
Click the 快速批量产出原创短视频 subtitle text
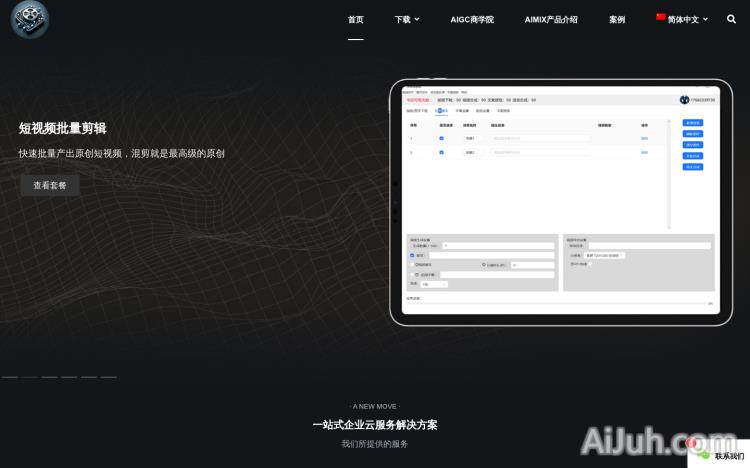coord(121,154)
